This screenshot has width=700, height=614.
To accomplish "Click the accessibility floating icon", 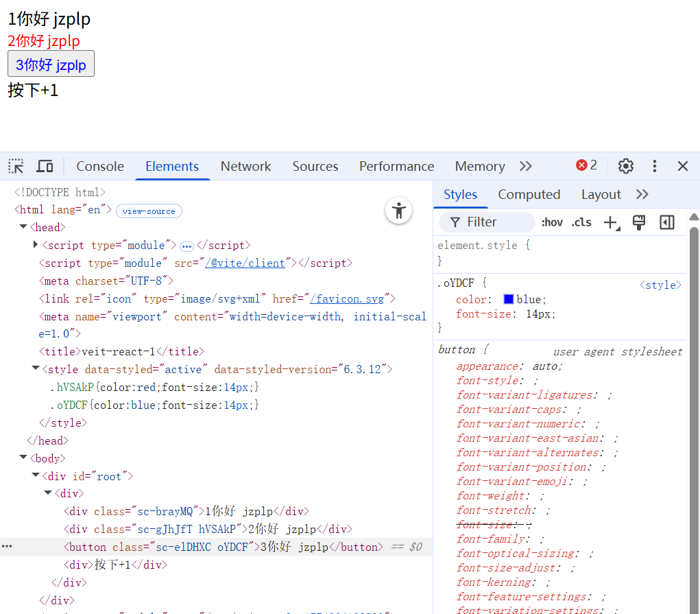I will pos(398,211).
